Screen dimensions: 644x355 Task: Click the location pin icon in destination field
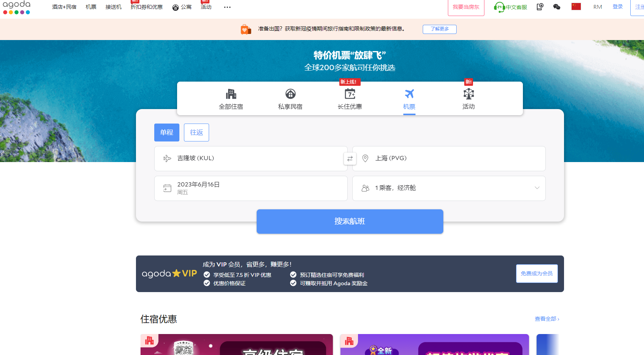[x=365, y=158]
